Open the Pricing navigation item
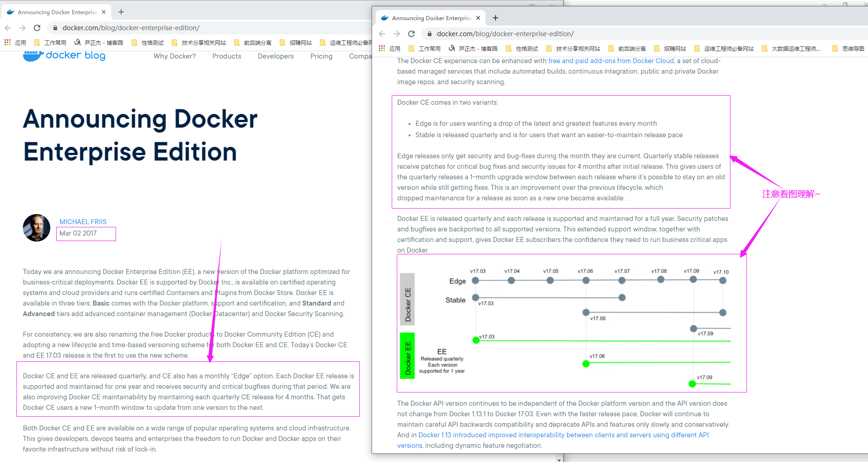868x462 pixels. tap(321, 56)
